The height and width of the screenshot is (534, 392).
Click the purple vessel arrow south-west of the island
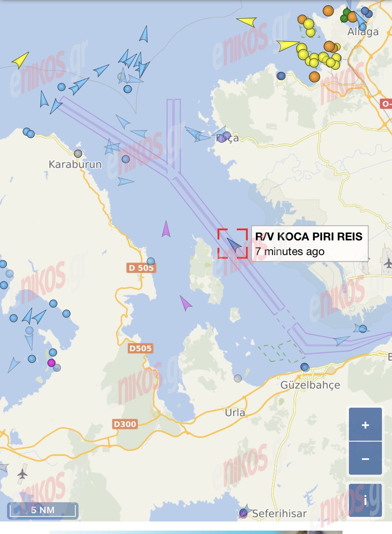185,303
